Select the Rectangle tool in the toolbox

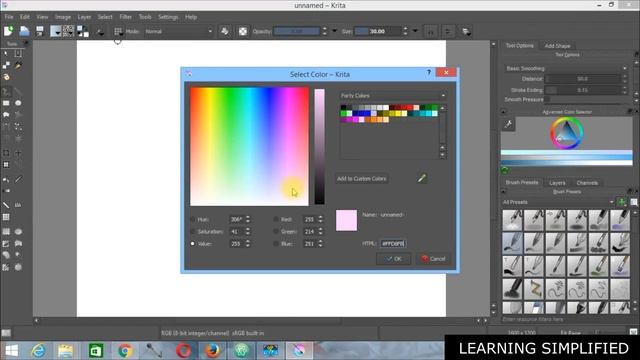point(6,103)
